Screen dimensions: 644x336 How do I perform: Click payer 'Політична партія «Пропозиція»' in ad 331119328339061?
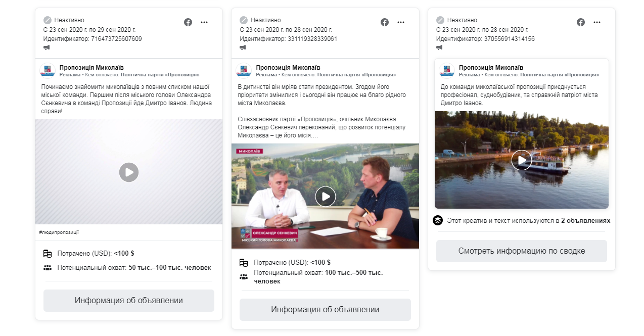(357, 75)
